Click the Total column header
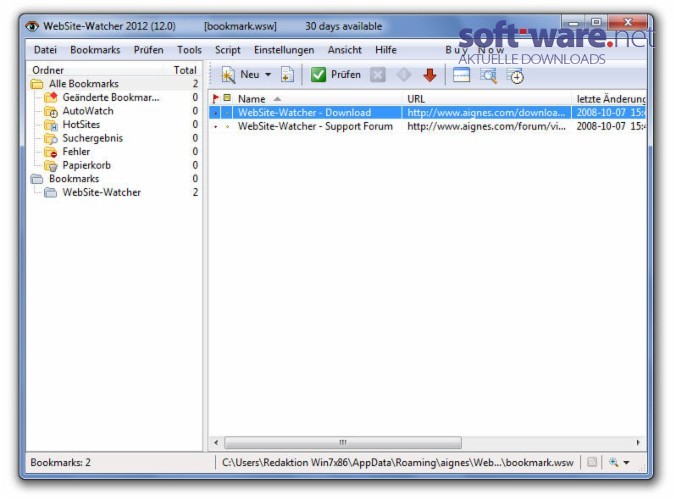Viewport: 676px width, 500px height. click(185, 70)
